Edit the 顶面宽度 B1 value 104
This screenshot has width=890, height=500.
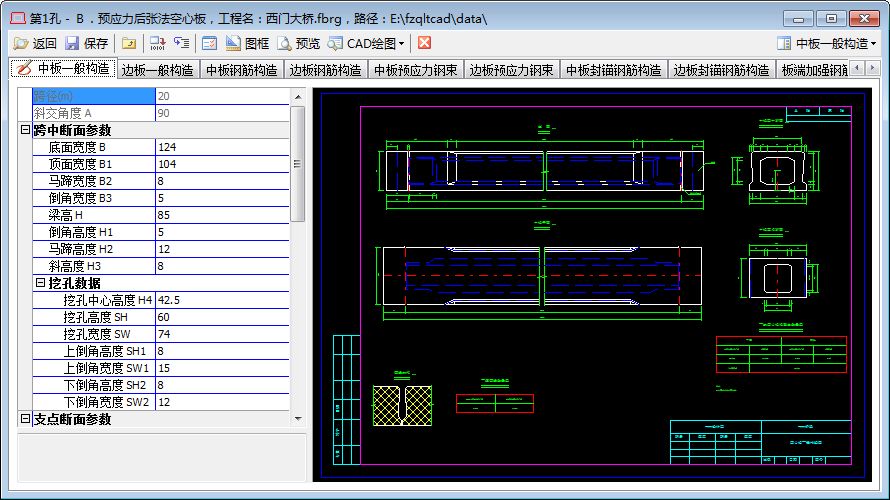pyautogui.click(x=222, y=164)
